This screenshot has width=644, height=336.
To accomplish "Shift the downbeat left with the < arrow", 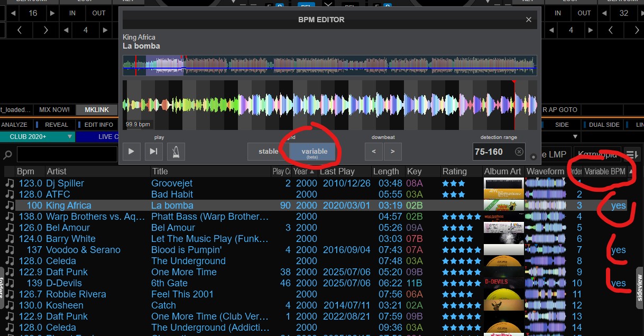I will [374, 152].
